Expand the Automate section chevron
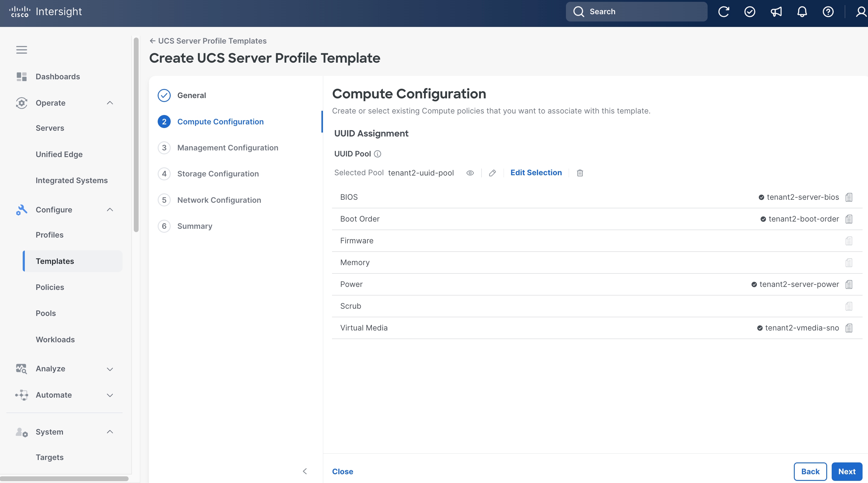The height and width of the screenshot is (483, 868). [110, 395]
